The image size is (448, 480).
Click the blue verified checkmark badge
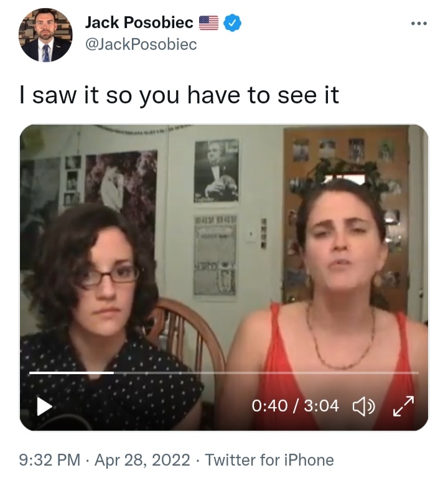point(232,22)
